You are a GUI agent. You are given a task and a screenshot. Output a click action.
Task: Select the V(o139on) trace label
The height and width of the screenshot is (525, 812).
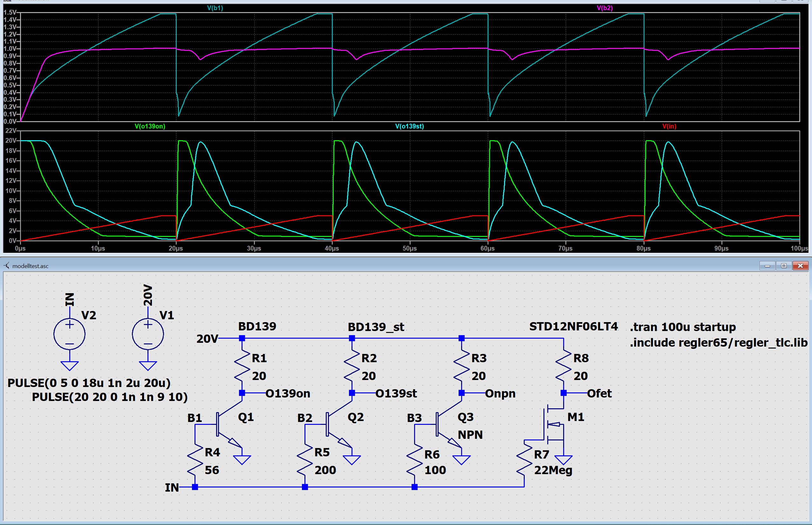pos(150,127)
